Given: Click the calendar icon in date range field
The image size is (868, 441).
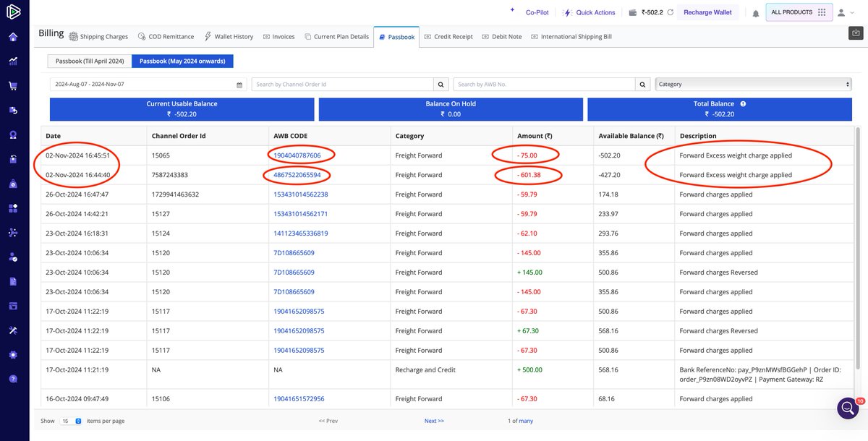Looking at the screenshot, I should (x=239, y=85).
